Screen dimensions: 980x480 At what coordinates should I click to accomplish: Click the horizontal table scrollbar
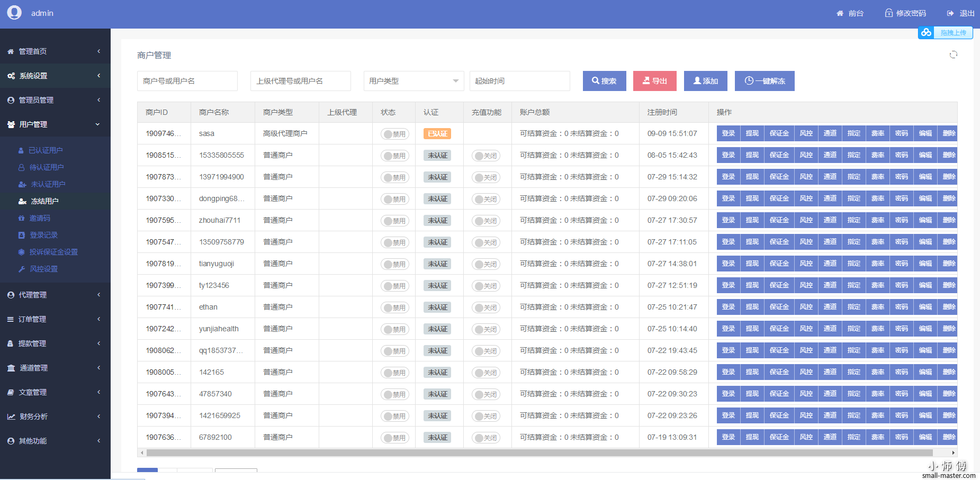[539, 452]
